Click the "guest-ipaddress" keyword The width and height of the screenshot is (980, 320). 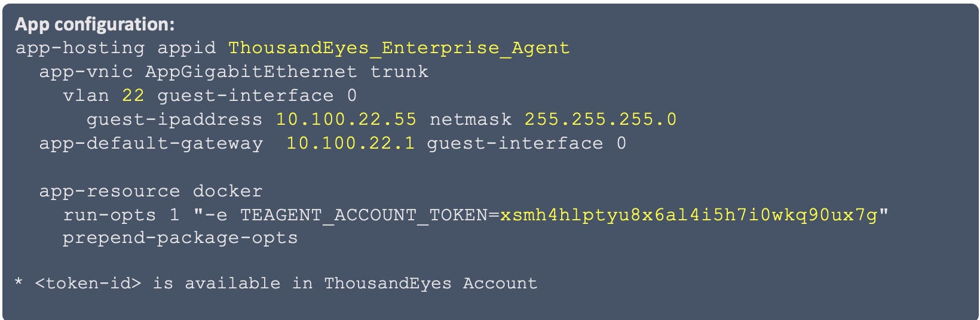click(174, 119)
